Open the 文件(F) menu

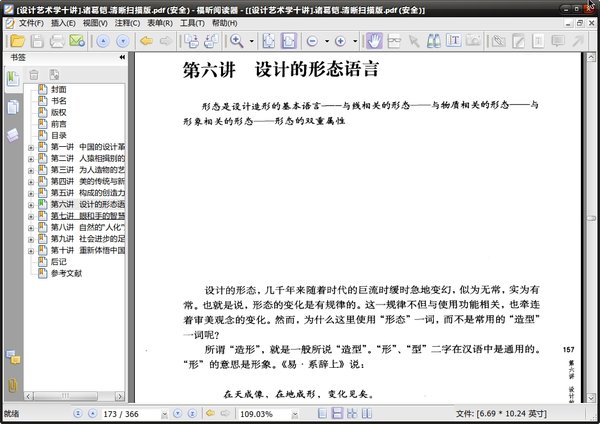click(x=30, y=22)
